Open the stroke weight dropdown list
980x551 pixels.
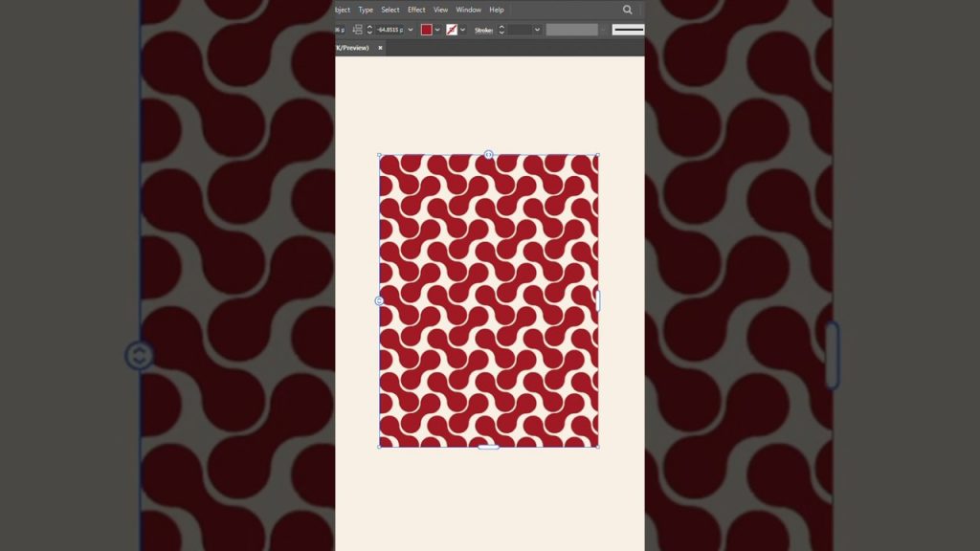coord(537,30)
